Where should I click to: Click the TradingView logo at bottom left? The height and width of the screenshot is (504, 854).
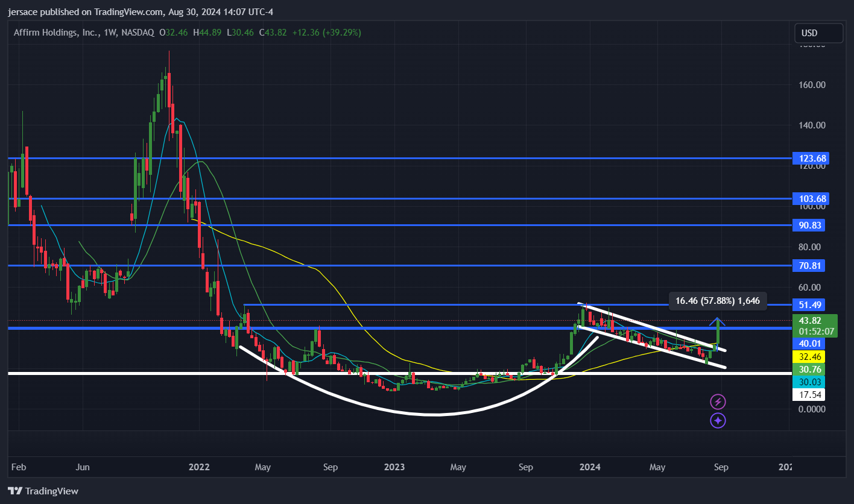(x=43, y=491)
